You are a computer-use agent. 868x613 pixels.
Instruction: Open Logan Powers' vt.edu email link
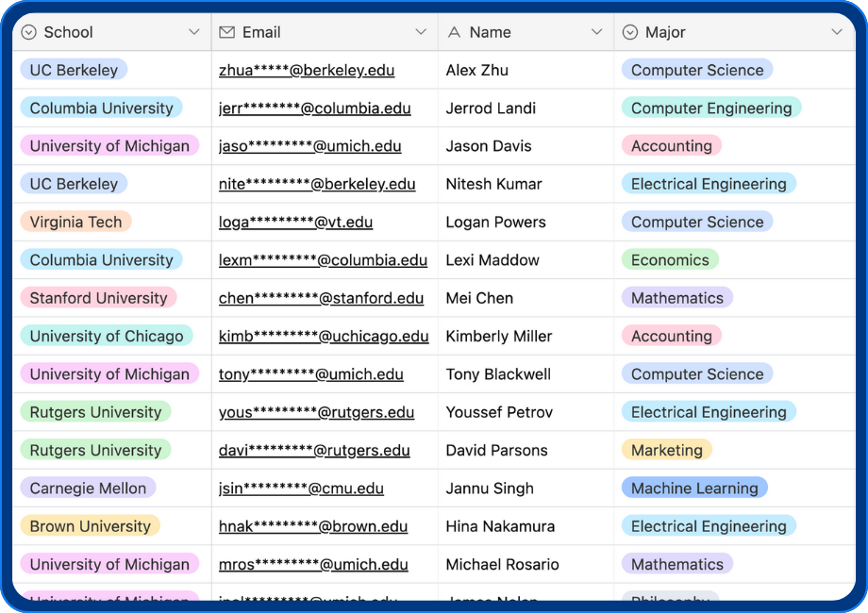(295, 223)
